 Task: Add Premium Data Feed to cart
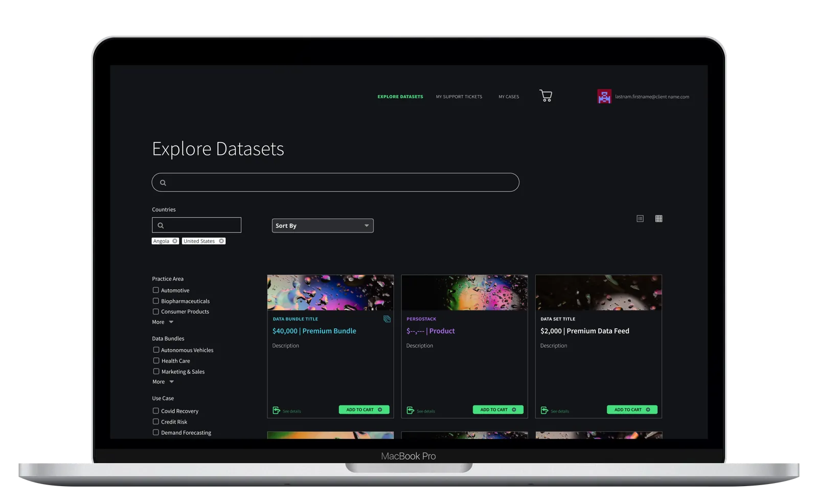pos(632,410)
